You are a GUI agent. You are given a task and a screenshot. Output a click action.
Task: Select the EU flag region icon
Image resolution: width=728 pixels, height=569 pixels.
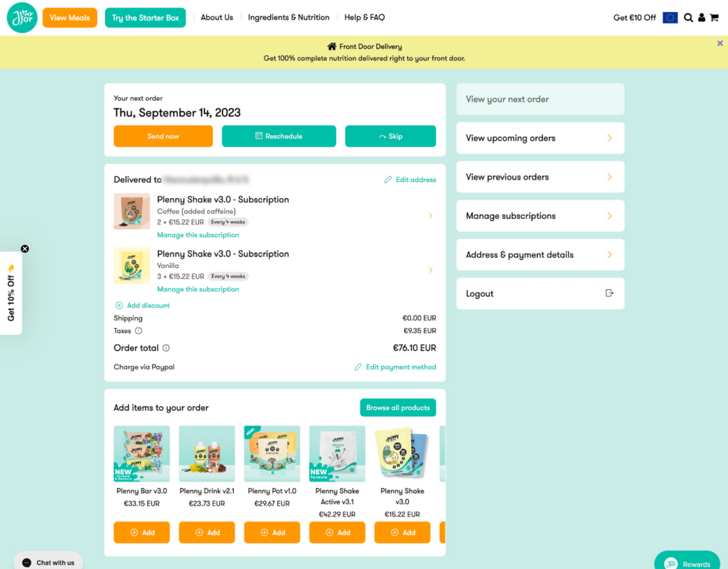(x=670, y=18)
